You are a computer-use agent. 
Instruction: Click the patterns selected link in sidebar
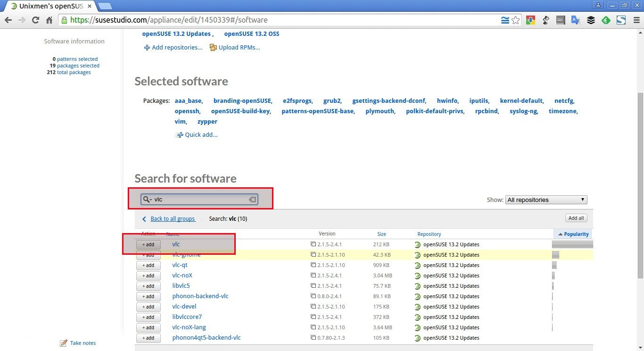(77, 59)
